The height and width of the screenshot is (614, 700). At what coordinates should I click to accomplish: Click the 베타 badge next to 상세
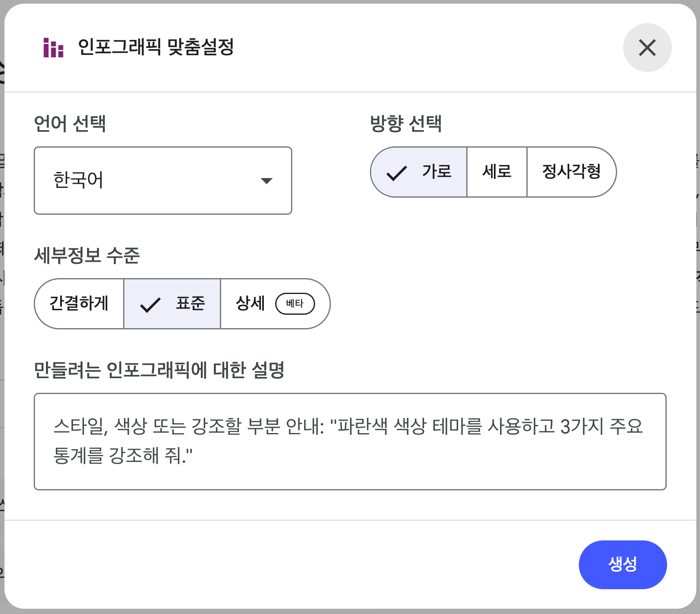295,304
